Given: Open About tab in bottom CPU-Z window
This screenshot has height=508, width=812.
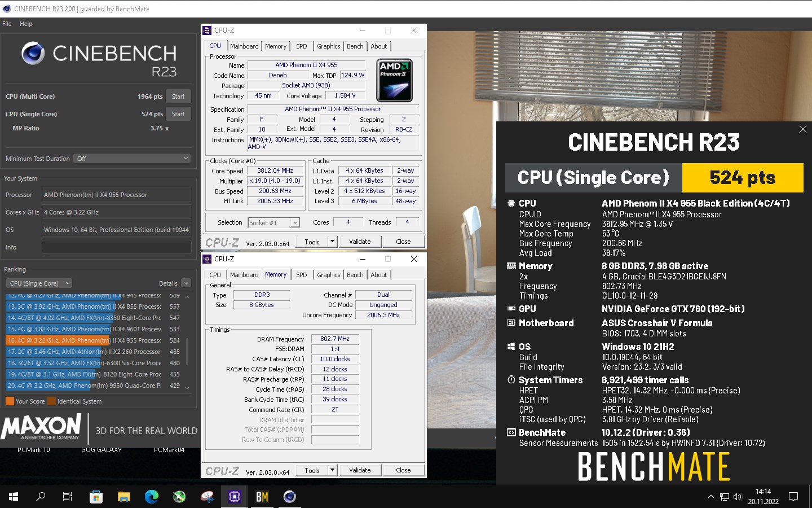Looking at the screenshot, I should click(x=379, y=275).
